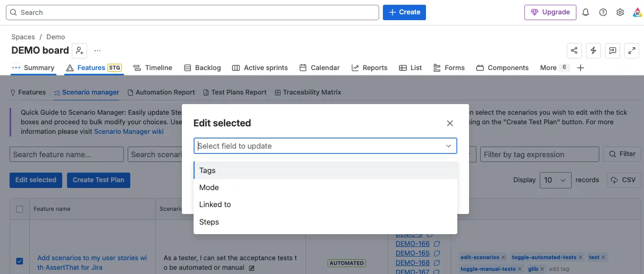Viewport: 644px width, 274px height.
Task: Switch to the Features sub-tab
Action: (28, 92)
